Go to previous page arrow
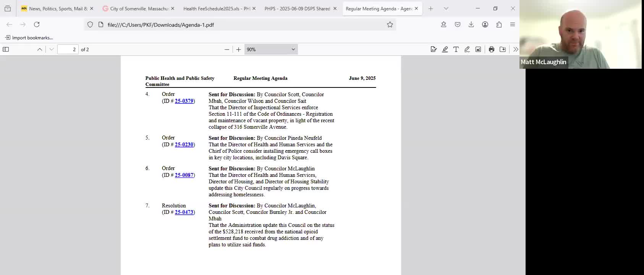 click(x=40, y=49)
